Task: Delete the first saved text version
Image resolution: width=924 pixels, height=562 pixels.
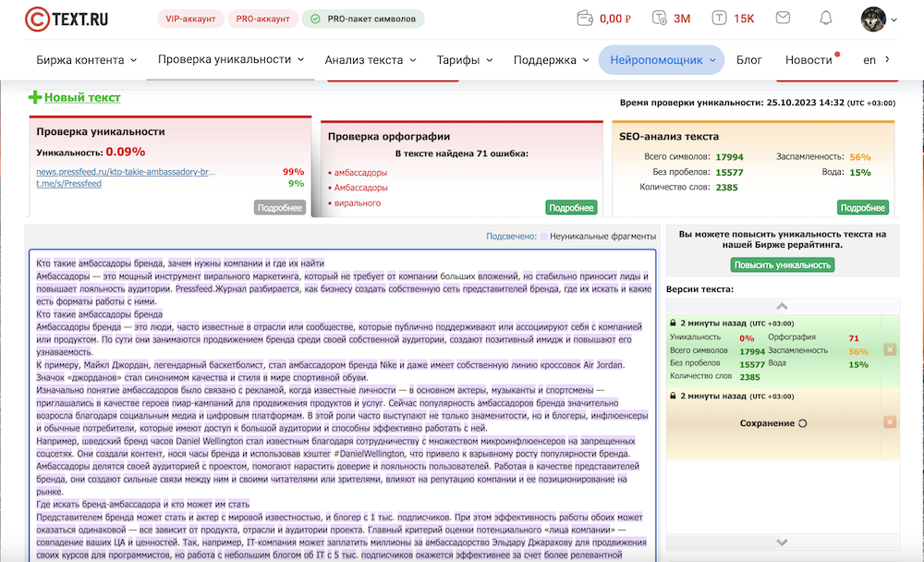Action: coord(890,349)
